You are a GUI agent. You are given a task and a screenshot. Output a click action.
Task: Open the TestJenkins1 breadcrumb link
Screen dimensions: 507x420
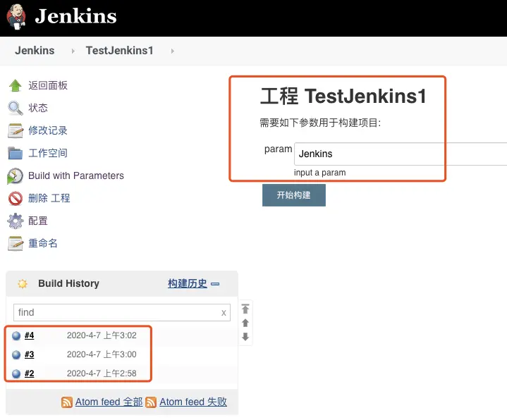click(120, 51)
